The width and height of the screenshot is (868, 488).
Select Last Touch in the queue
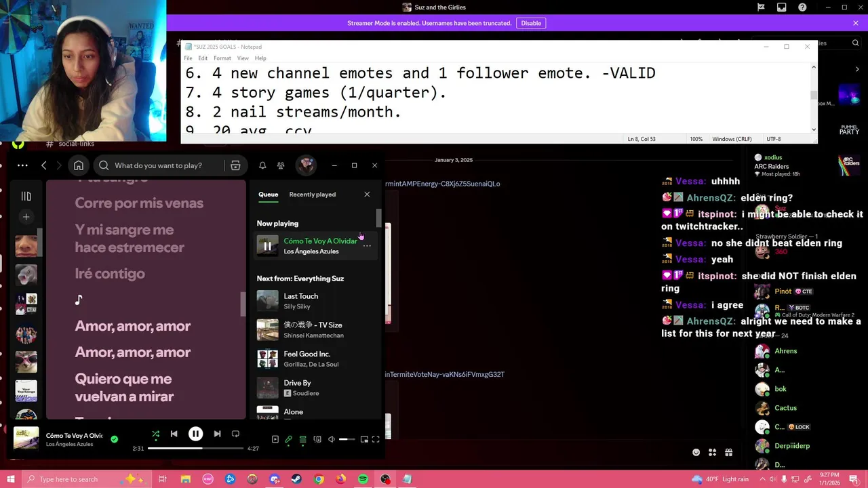pyautogui.click(x=315, y=301)
